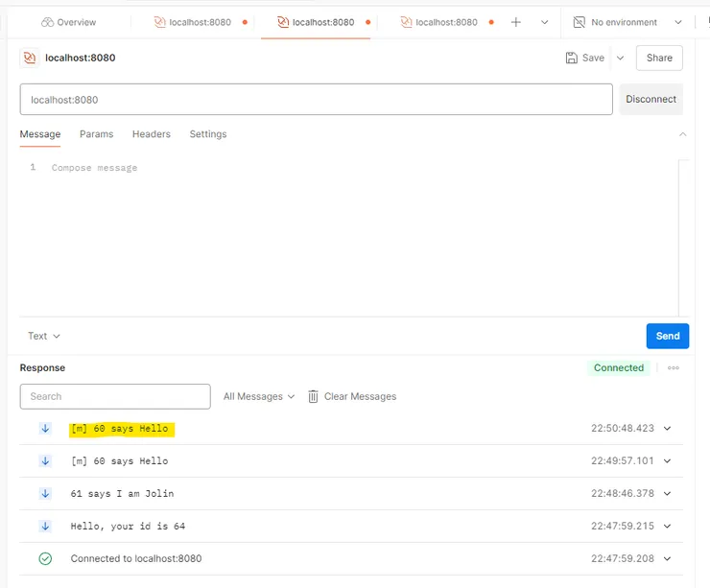Open the No environment dropdown

coord(627,22)
